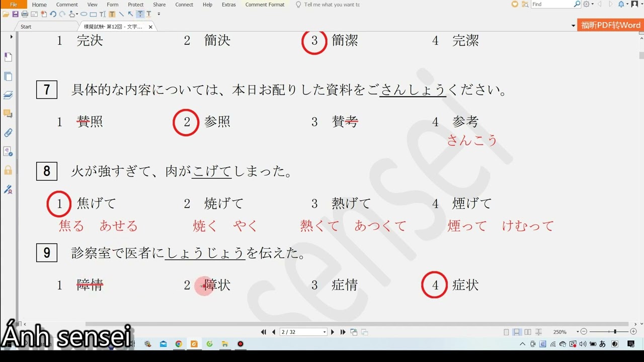Image resolution: width=644 pixels, height=362 pixels.
Task: Open Layers panel in left sidebar
Action: pos(8,95)
